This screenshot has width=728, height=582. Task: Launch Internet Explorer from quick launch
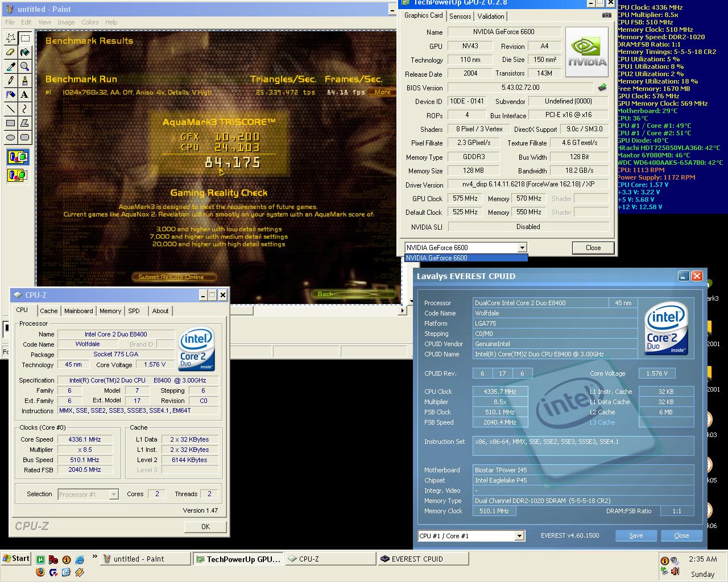pyautogui.click(x=79, y=560)
